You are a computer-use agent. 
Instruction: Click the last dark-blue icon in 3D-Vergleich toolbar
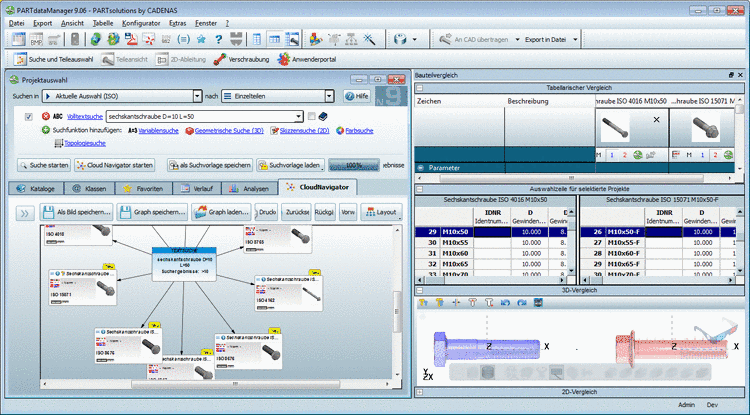click(x=538, y=303)
